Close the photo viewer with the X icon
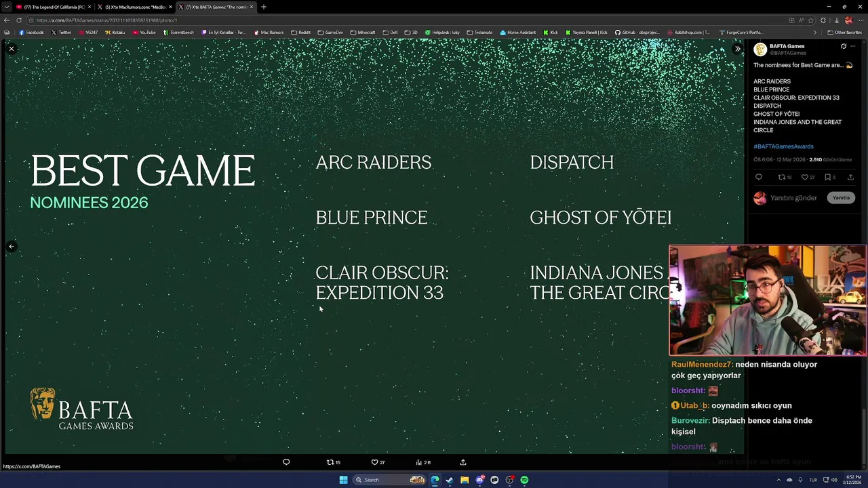The height and width of the screenshot is (488, 868). (x=12, y=49)
